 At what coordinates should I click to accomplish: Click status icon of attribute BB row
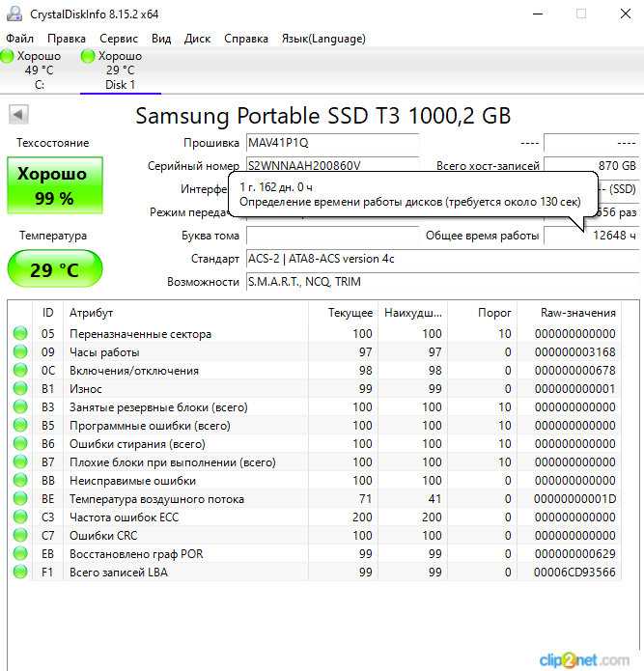pyautogui.click(x=20, y=480)
